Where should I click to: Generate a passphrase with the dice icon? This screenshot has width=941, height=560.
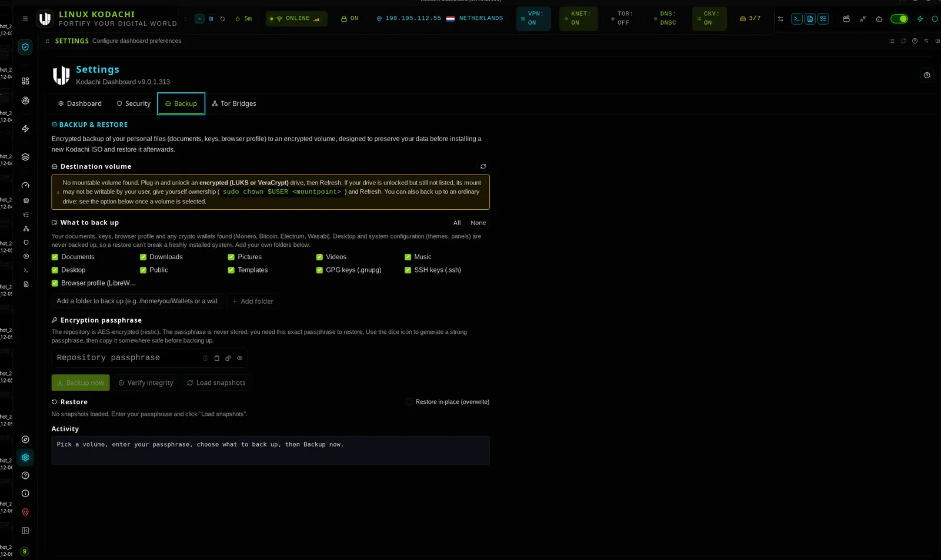[228, 358]
